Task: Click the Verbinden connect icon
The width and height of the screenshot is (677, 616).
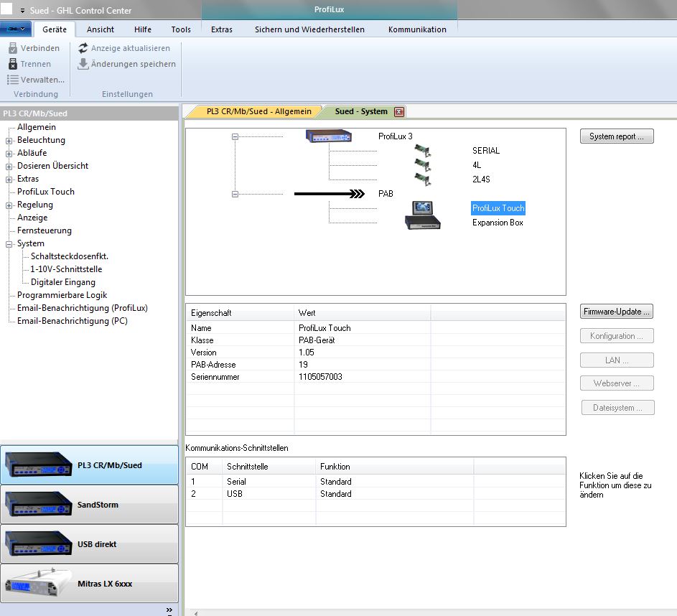Action: 12,48
